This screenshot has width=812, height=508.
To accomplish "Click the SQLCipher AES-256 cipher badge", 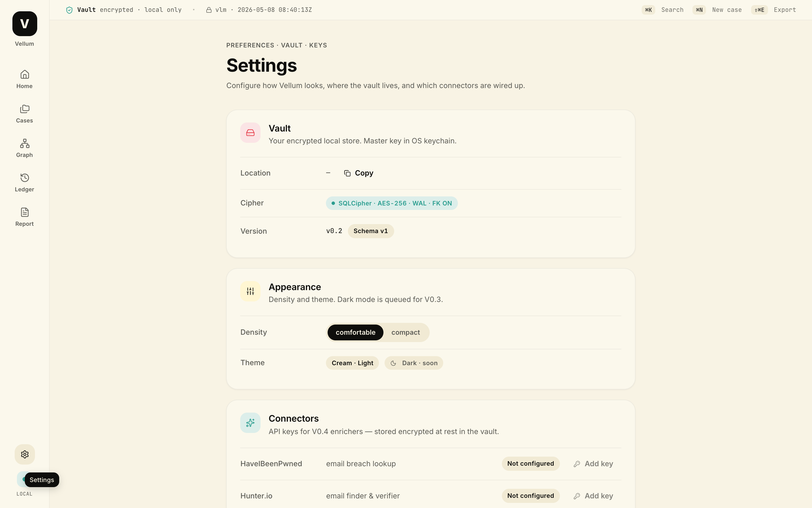I will [x=392, y=203].
